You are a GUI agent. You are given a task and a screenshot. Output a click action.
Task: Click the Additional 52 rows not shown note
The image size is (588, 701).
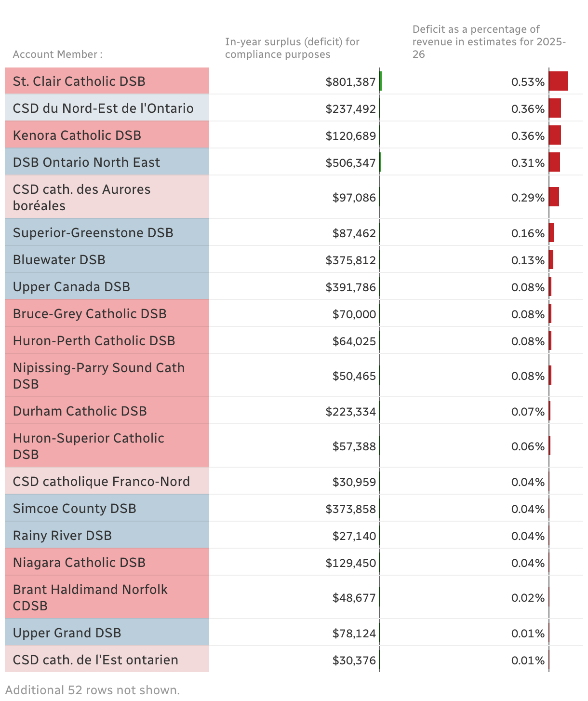(x=93, y=690)
